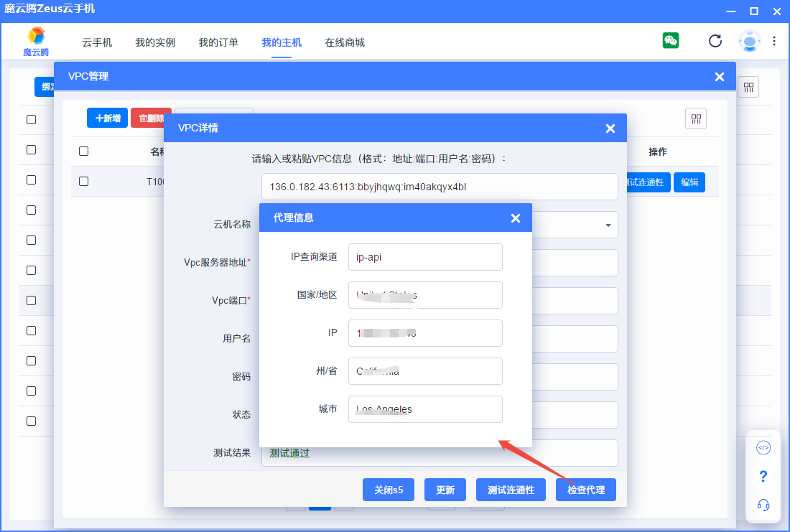Open the user avatar profile icon
The height and width of the screenshot is (532, 790).
click(x=749, y=41)
